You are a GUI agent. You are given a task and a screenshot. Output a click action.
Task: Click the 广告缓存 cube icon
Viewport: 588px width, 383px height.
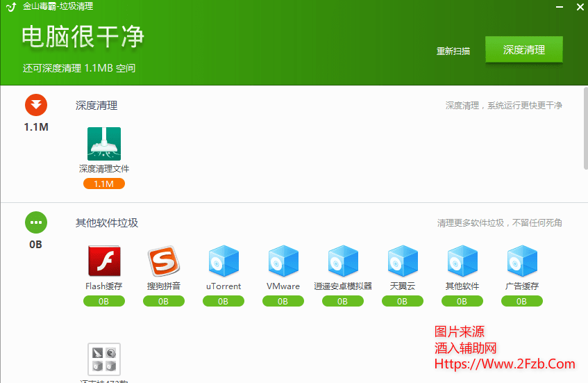[x=521, y=261]
